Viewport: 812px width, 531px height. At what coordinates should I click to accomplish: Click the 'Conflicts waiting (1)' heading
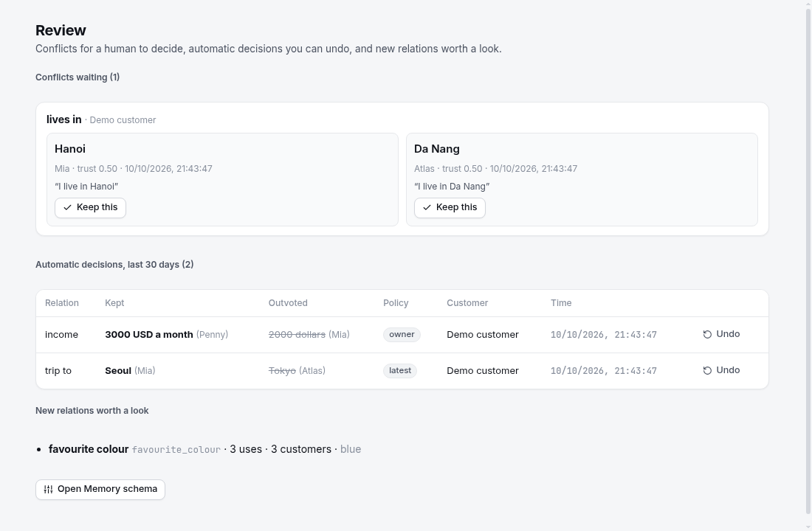click(78, 77)
